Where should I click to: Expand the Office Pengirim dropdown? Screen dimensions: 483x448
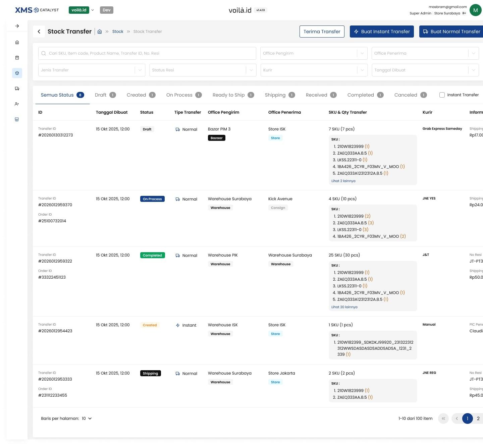314,53
